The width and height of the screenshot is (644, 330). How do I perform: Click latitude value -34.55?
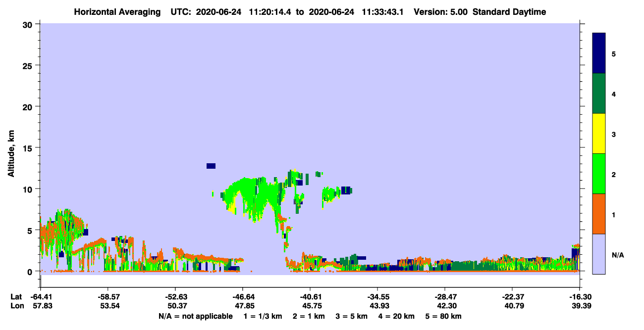pyautogui.click(x=377, y=297)
